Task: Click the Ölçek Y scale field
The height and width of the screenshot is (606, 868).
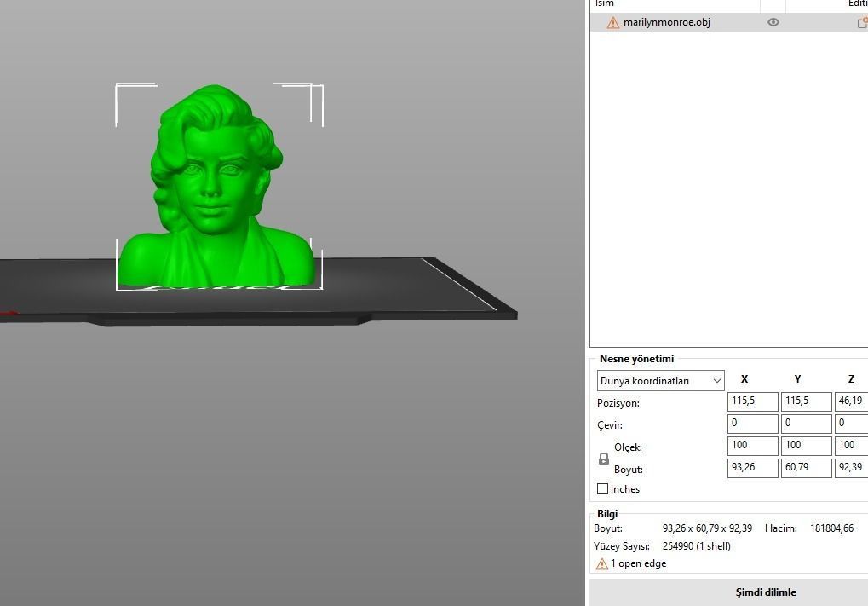Action: pos(806,446)
